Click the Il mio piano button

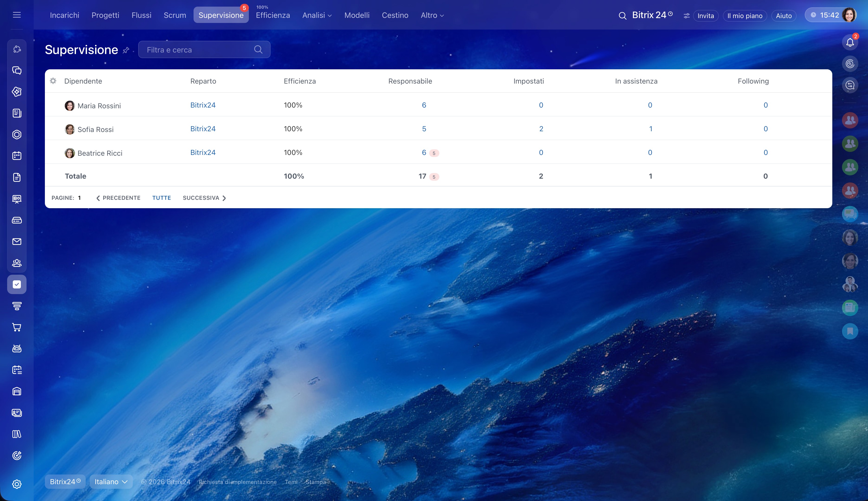coord(745,16)
